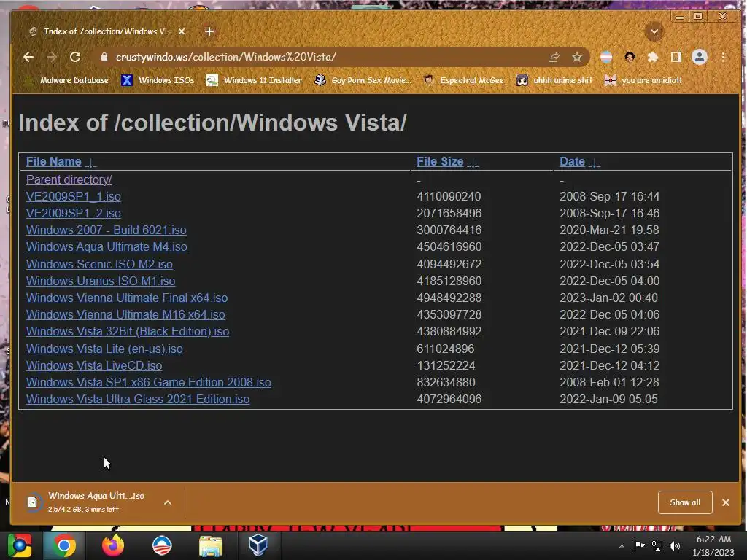Open VirtualBox cube icon on taskbar
747x560 pixels.
point(258,545)
